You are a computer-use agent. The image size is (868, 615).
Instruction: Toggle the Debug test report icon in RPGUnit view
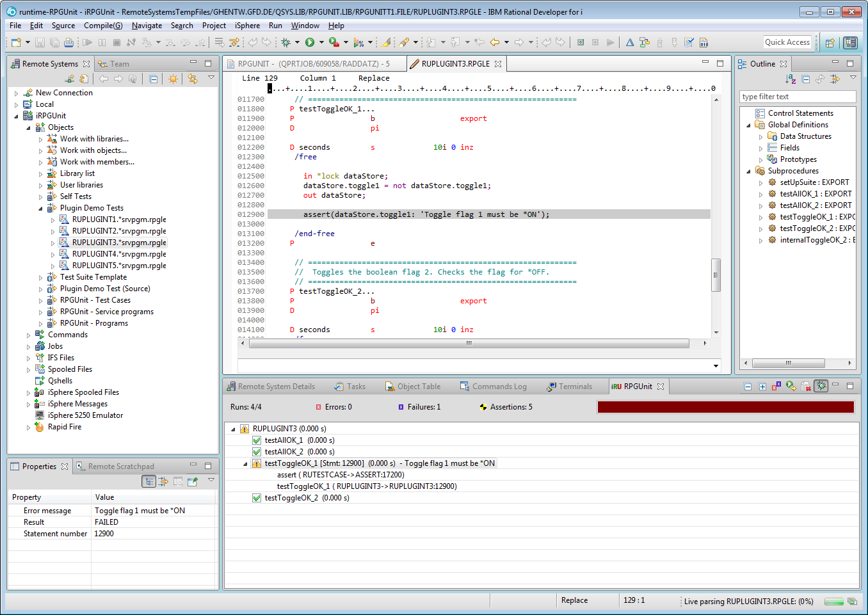pos(820,386)
